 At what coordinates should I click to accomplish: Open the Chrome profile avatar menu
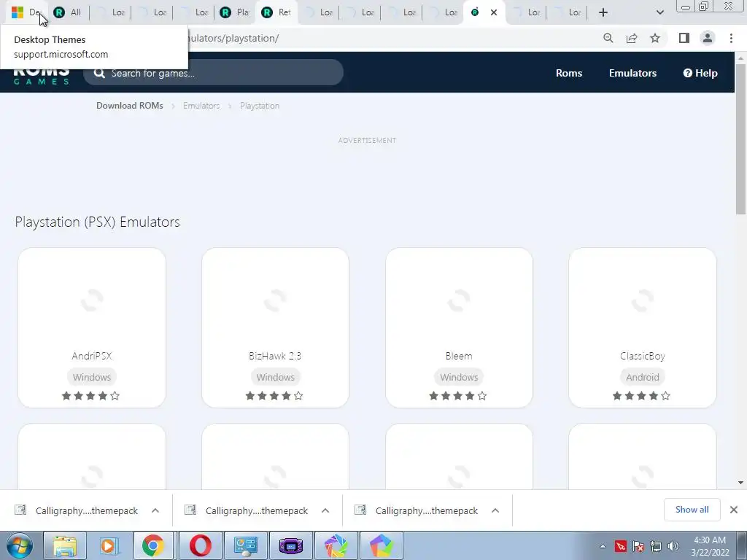pos(708,38)
